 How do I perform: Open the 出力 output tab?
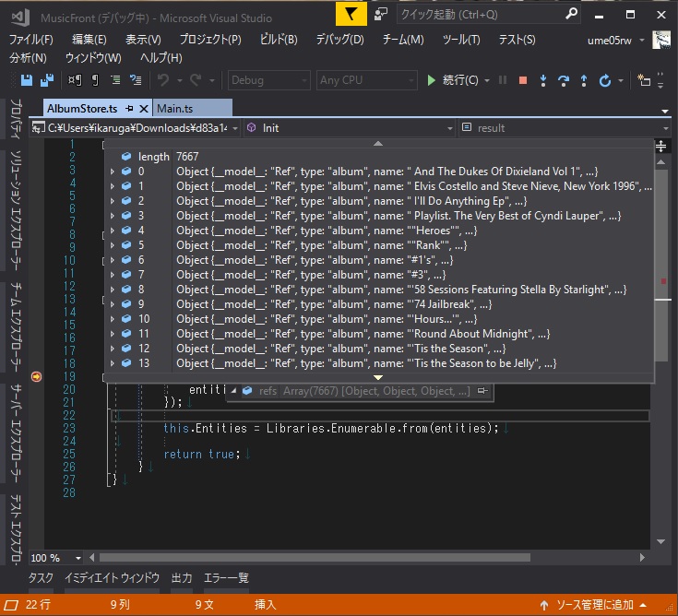pyautogui.click(x=182, y=578)
